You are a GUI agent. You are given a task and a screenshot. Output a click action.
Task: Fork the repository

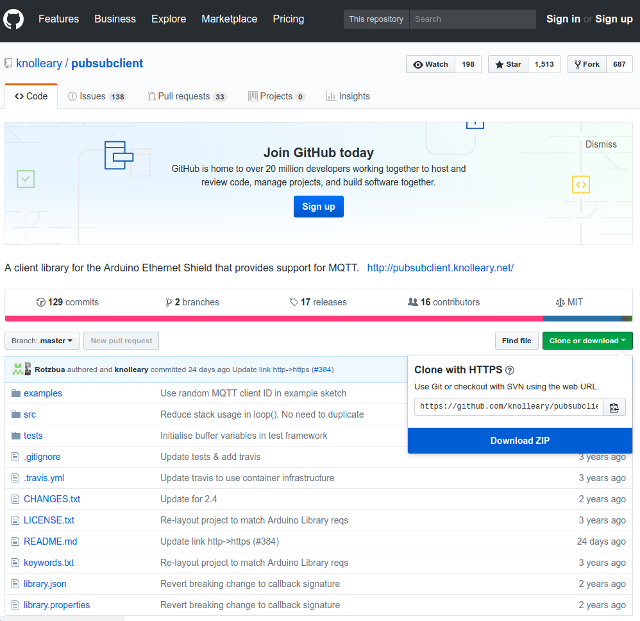point(587,64)
